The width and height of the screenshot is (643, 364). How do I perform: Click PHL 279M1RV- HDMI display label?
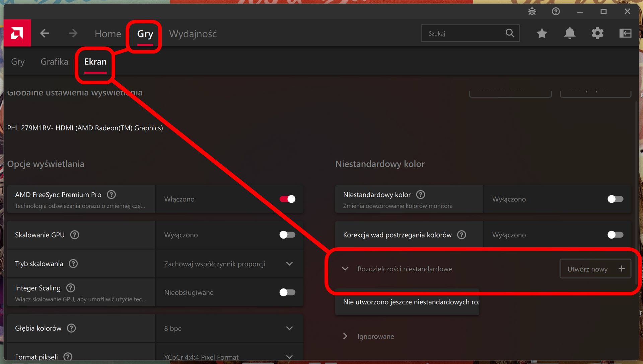coord(85,128)
